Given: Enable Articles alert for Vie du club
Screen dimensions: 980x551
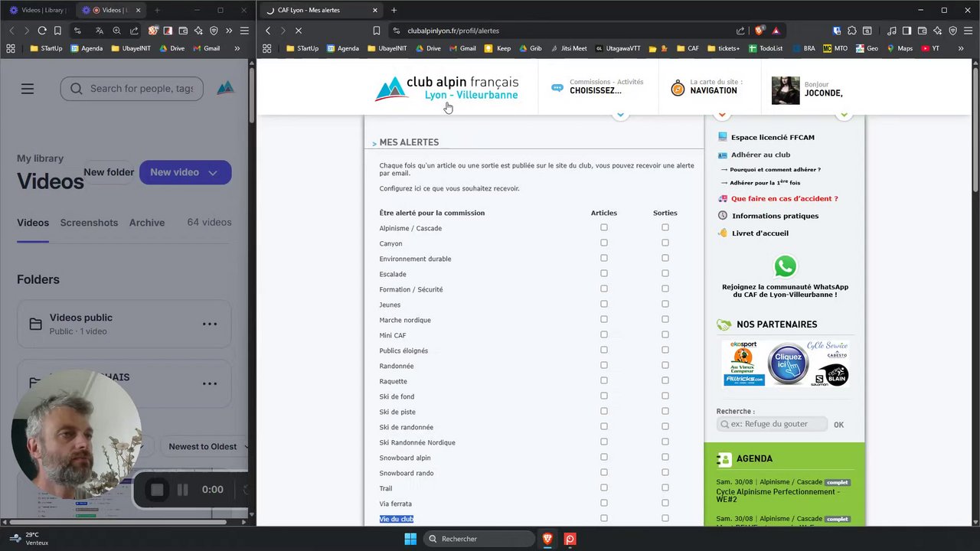Looking at the screenshot, I should (x=604, y=518).
